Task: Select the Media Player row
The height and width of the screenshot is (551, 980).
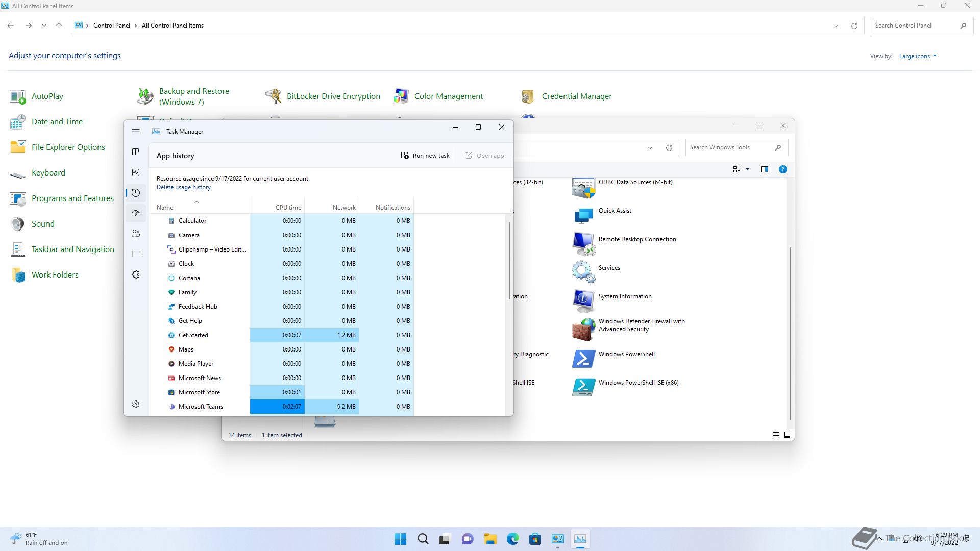Action: 281,364
